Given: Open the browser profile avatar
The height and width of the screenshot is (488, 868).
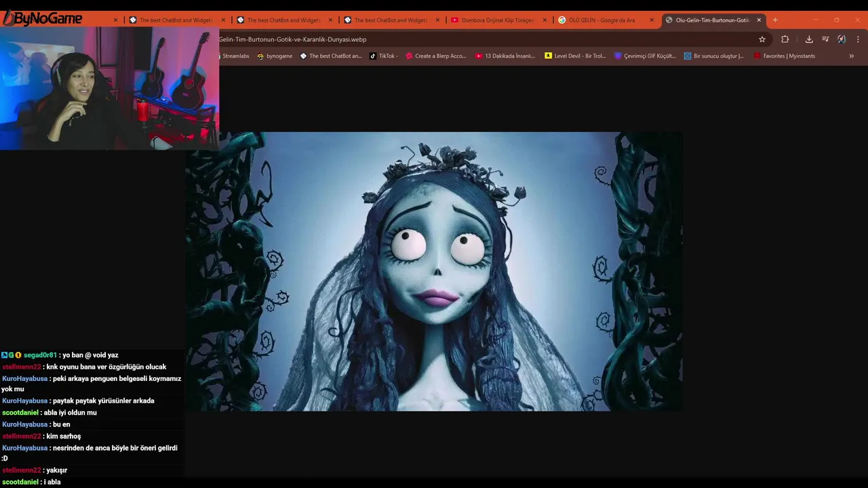Looking at the screenshot, I should 842,39.
